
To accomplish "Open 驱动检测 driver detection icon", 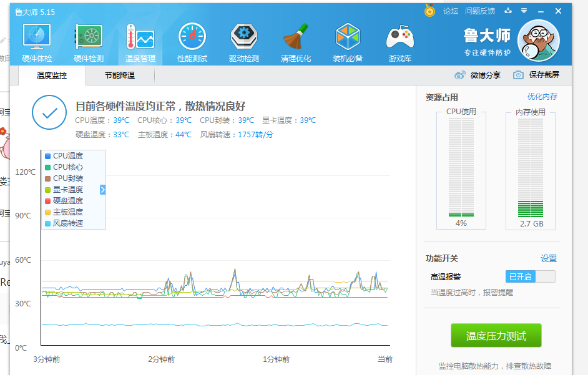I will coord(243,42).
